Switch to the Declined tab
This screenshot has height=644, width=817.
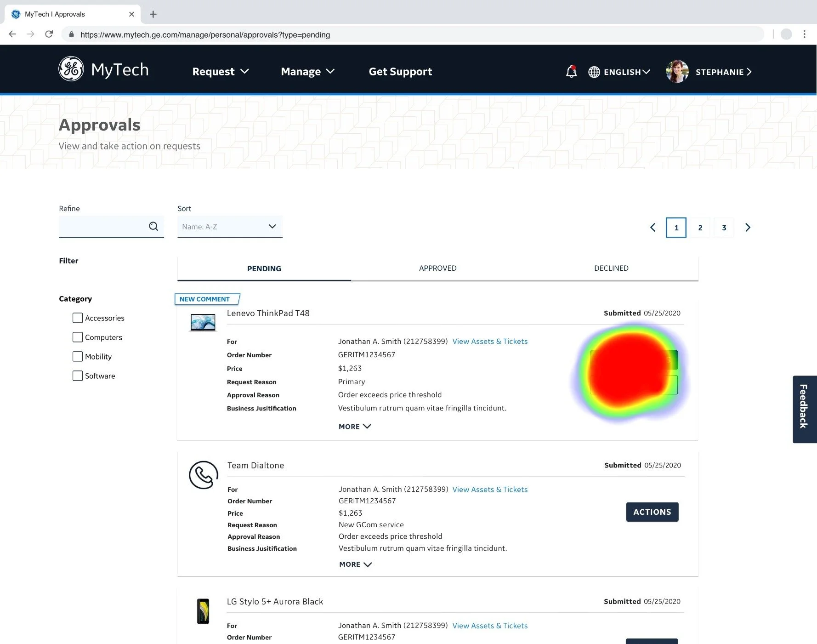click(x=611, y=268)
